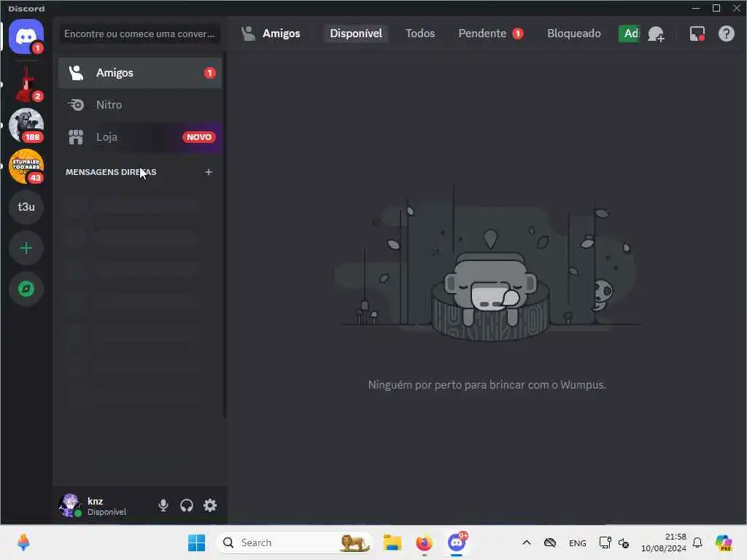Toggle headphones deafen in user panel
747x560 pixels.
pyautogui.click(x=187, y=505)
